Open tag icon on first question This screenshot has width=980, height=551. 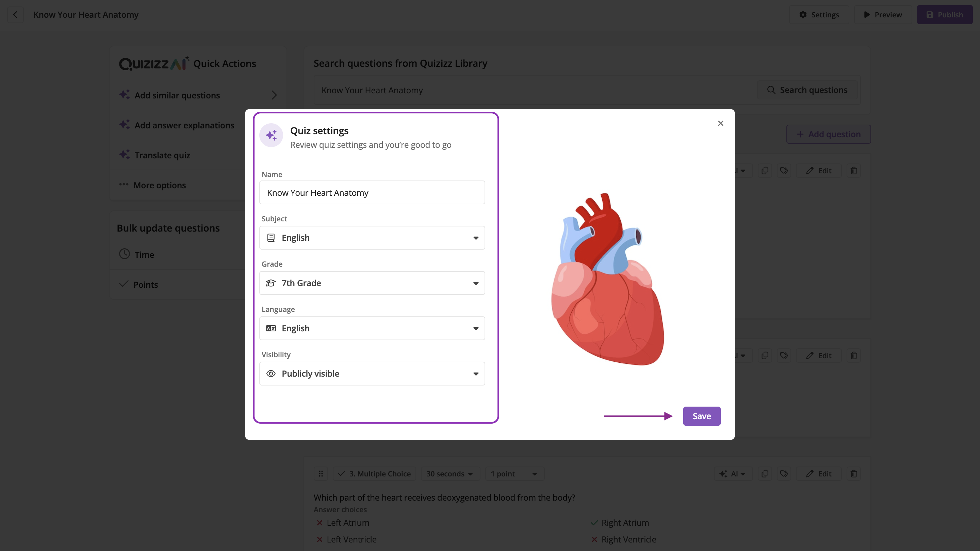[784, 171]
